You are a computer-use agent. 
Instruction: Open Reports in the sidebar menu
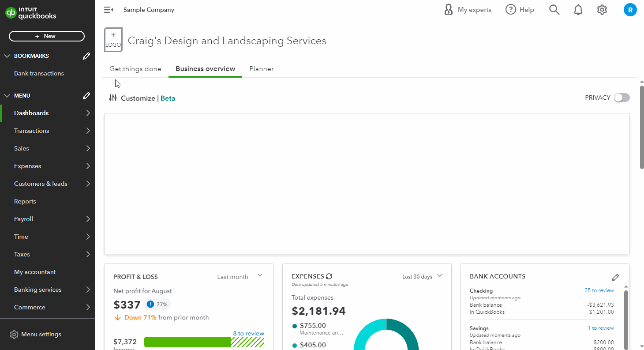(x=25, y=201)
